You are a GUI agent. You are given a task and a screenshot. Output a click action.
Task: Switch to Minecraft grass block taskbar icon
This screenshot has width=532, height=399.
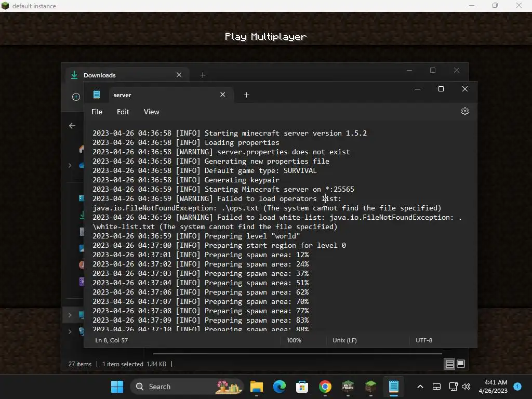click(x=371, y=387)
